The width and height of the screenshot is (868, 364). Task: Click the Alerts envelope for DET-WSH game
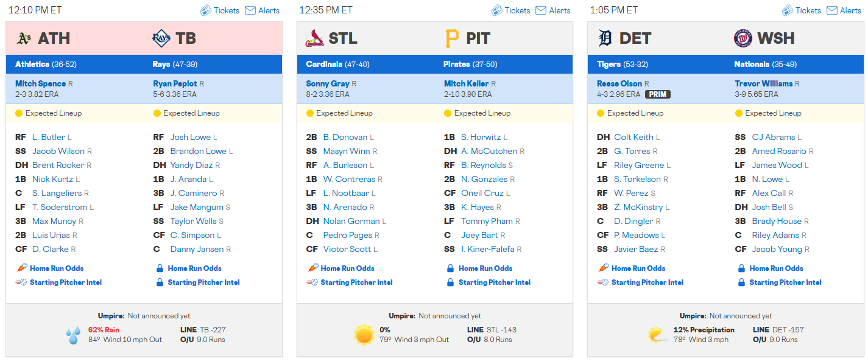click(x=831, y=10)
